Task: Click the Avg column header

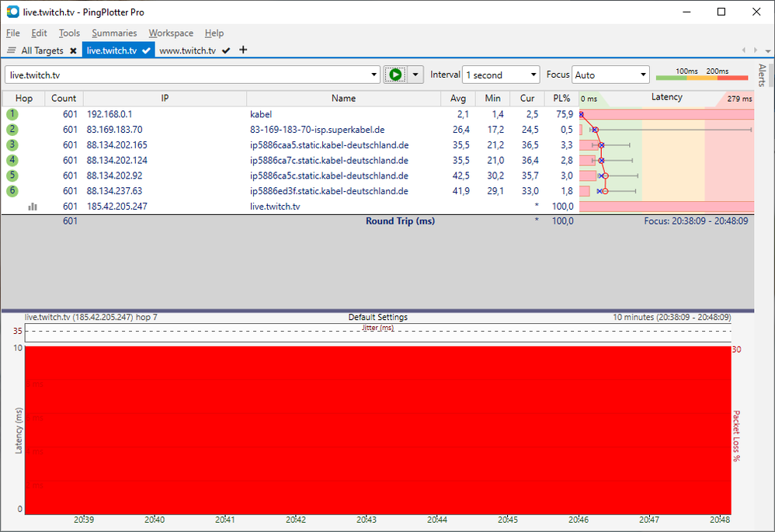Action: pyautogui.click(x=458, y=99)
